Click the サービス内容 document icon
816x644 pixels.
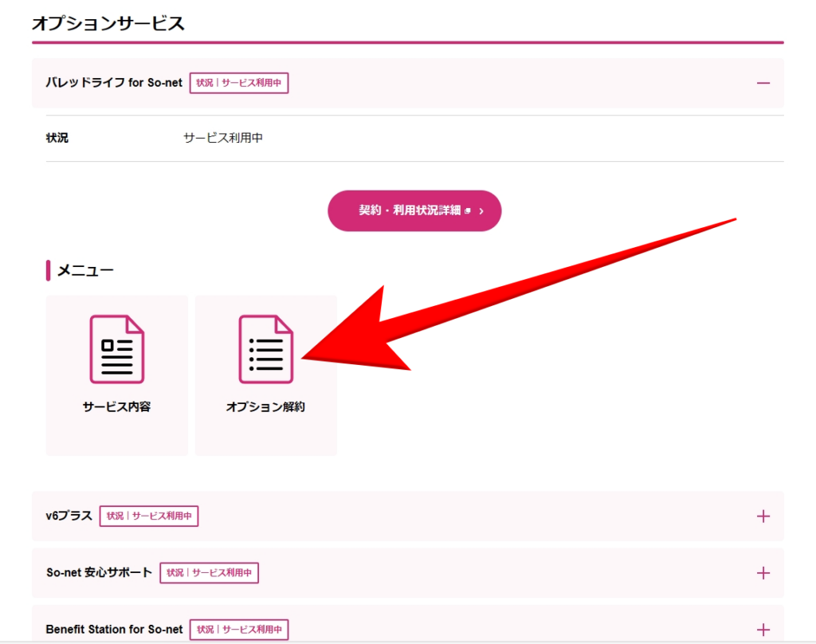[x=116, y=348]
